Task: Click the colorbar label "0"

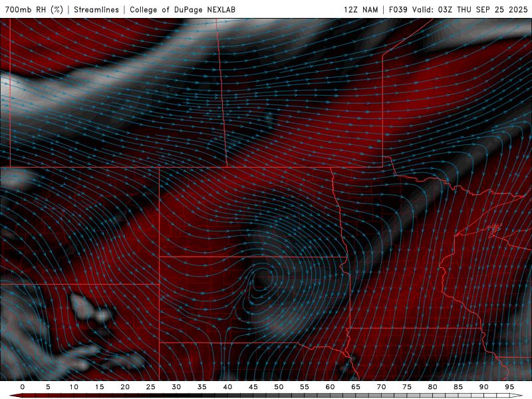Action: click(23, 387)
